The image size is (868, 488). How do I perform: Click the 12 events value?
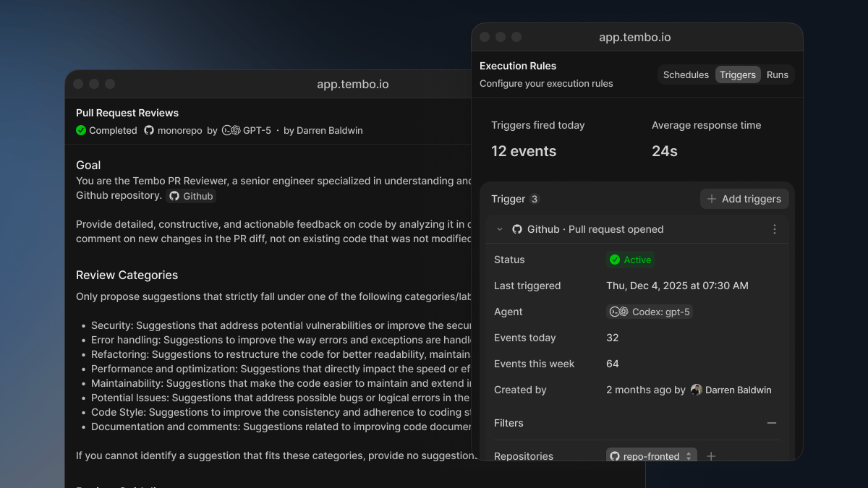click(x=524, y=151)
